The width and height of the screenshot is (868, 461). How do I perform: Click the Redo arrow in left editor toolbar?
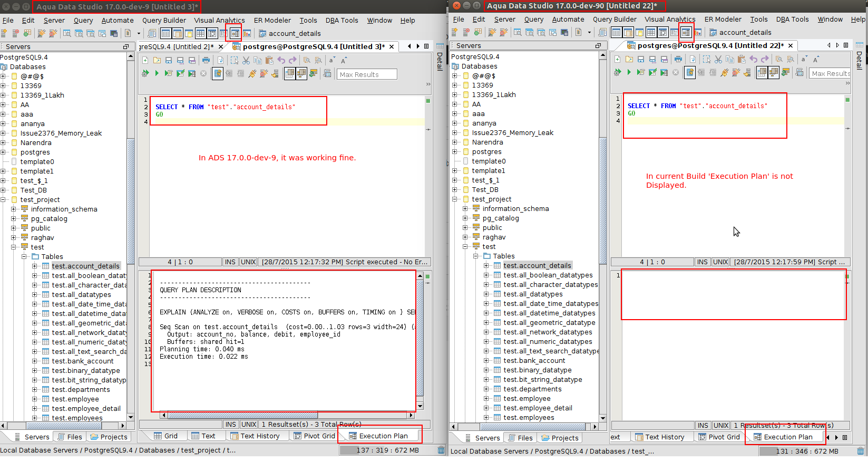(x=292, y=60)
